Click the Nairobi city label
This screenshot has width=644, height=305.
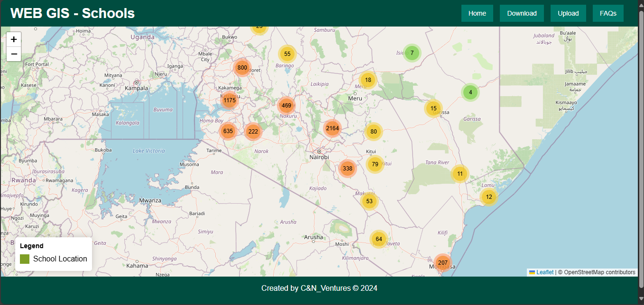coord(319,157)
